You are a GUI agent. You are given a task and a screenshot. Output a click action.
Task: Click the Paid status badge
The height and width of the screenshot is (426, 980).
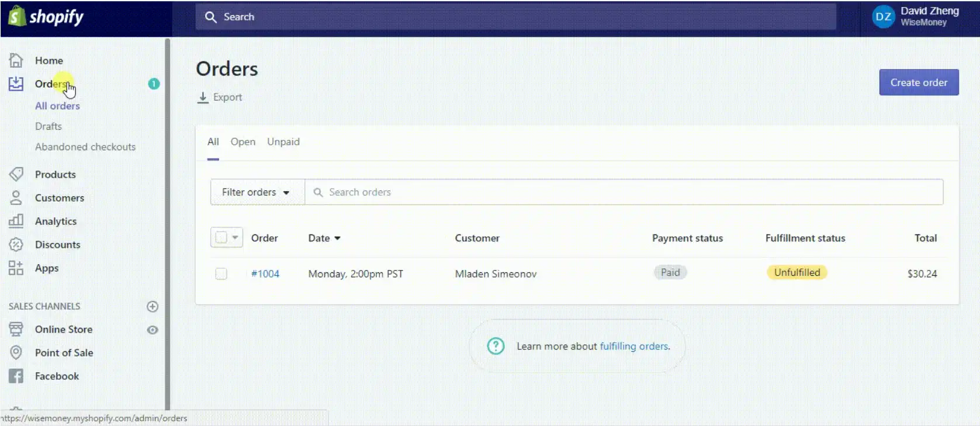[670, 272]
